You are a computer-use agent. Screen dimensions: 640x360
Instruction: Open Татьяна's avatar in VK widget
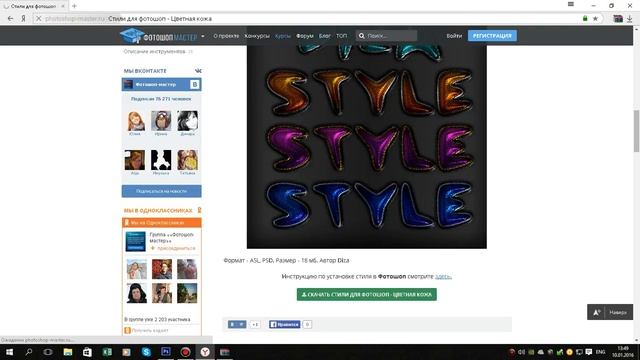coord(188,160)
